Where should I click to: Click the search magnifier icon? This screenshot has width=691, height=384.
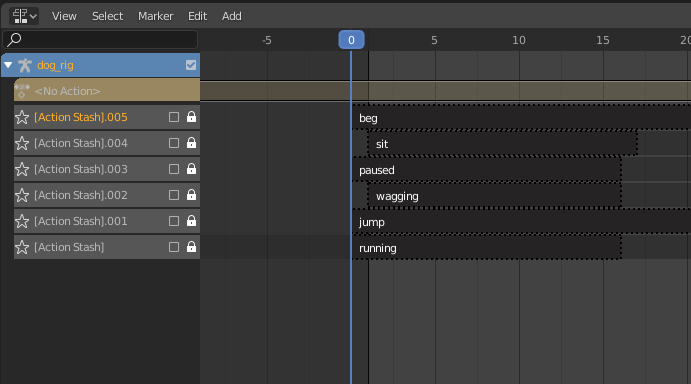[15, 40]
